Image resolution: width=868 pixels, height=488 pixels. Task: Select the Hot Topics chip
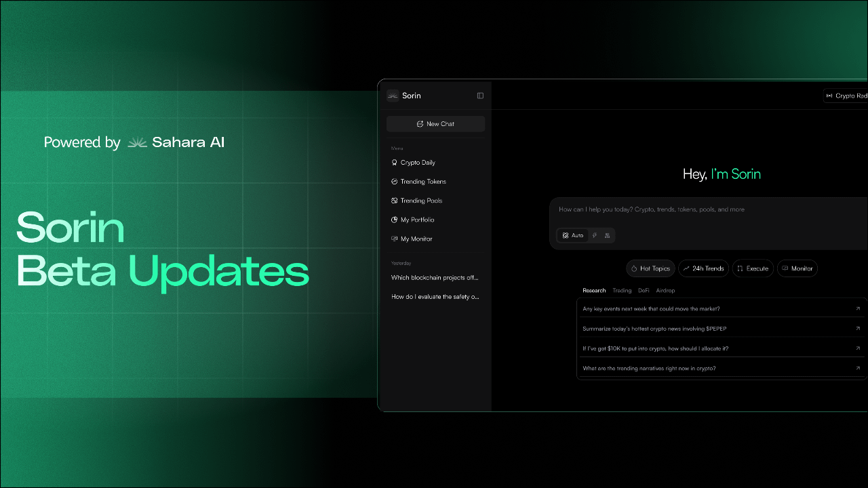(x=650, y=268)
